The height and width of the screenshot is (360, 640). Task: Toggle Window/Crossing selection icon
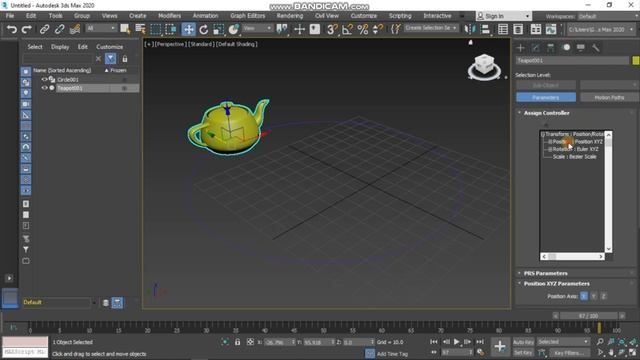pyautogui.click(x=171, y=29)
